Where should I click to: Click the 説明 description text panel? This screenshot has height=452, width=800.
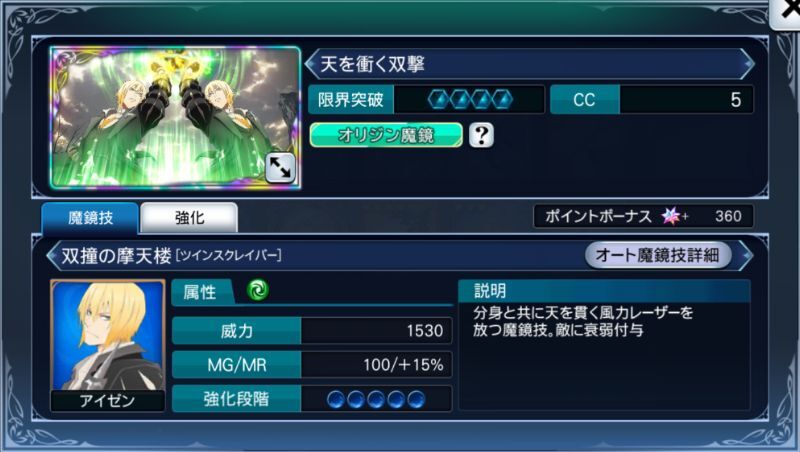[x=604, y=345]
